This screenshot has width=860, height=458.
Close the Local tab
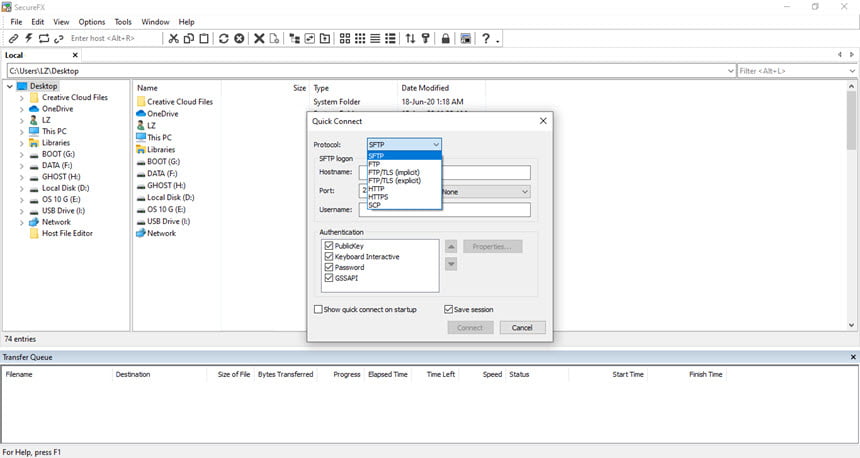[x=75, y=55]
